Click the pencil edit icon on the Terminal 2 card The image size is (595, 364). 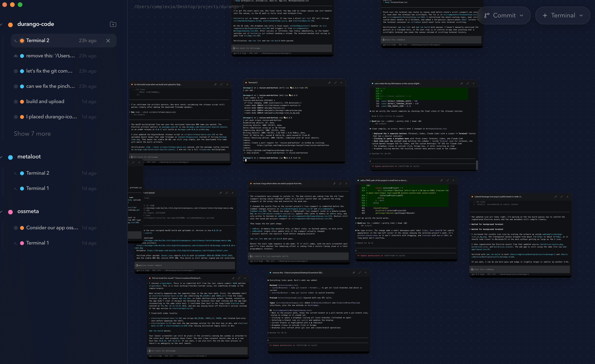pyautogui.click(x=329, y=82)
